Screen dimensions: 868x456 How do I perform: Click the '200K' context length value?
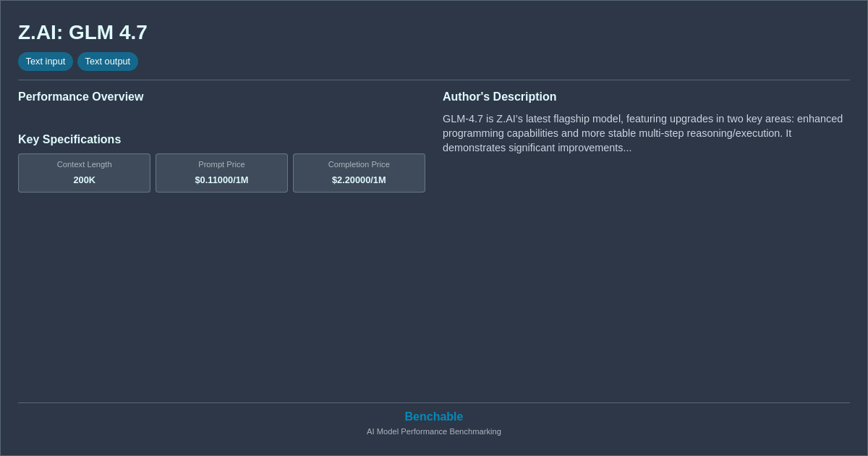(84, 180)
